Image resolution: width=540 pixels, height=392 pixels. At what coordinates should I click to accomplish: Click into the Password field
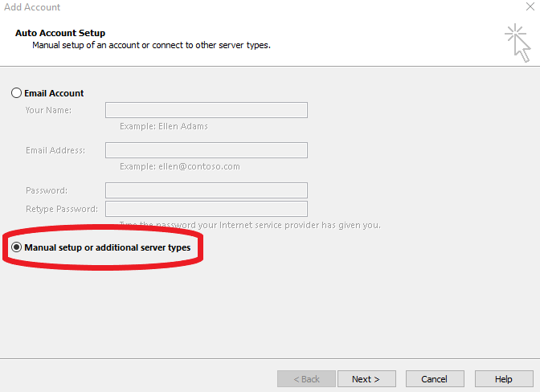click(x=206, y=190)
